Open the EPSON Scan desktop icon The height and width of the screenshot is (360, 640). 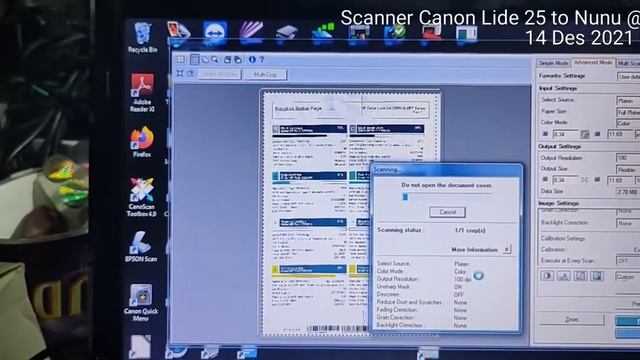pyautogui.click(x=141, y=247)
